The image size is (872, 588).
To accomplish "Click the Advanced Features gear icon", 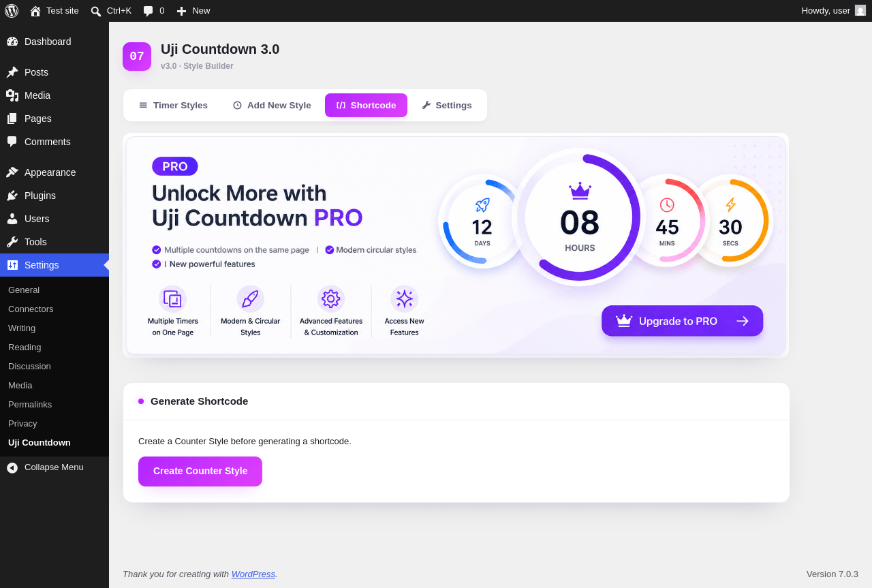I will [331, 299].
